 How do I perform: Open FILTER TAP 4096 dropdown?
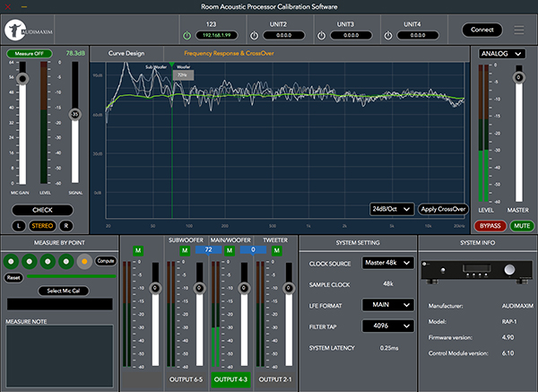(x=387, y=326)
